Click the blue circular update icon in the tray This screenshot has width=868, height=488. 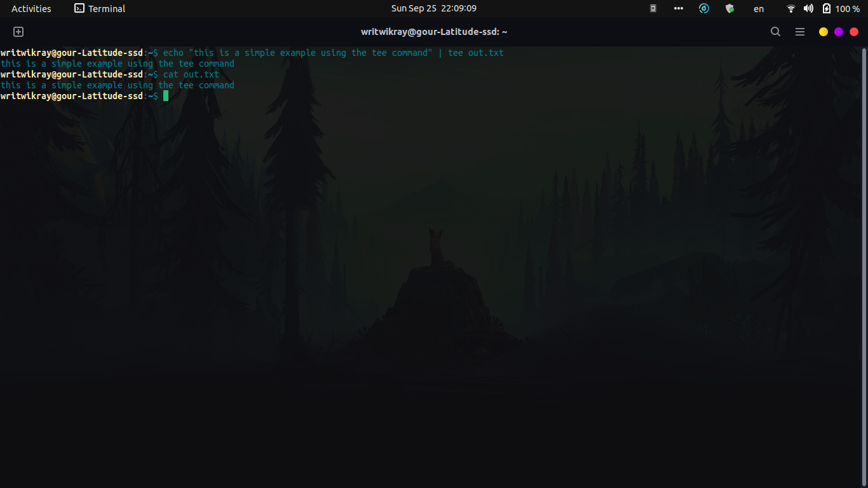703,8
